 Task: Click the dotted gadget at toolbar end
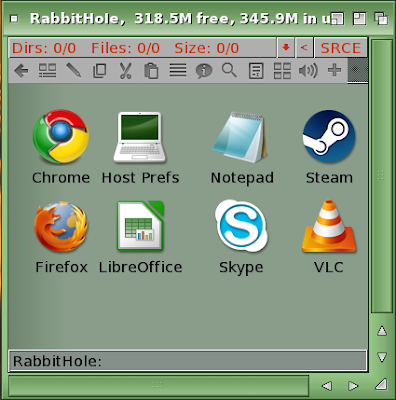(358, 70)
